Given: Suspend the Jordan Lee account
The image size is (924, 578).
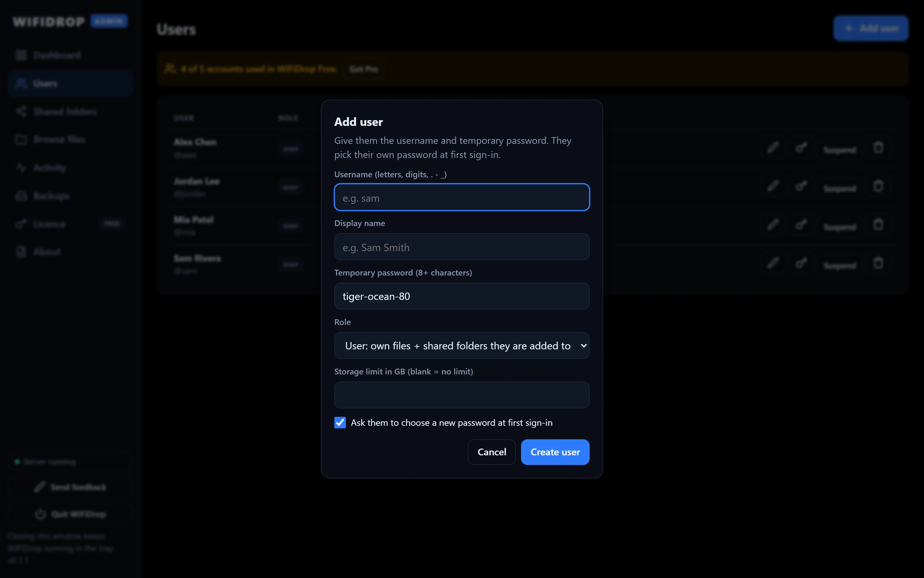Looking at the screenshot, I should 839,188.
